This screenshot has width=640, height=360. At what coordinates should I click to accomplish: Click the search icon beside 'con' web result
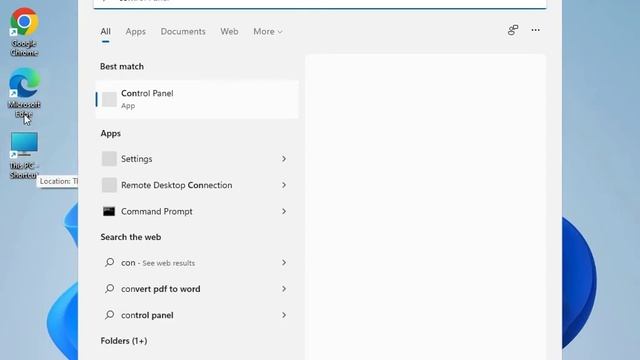coord(109,262)
